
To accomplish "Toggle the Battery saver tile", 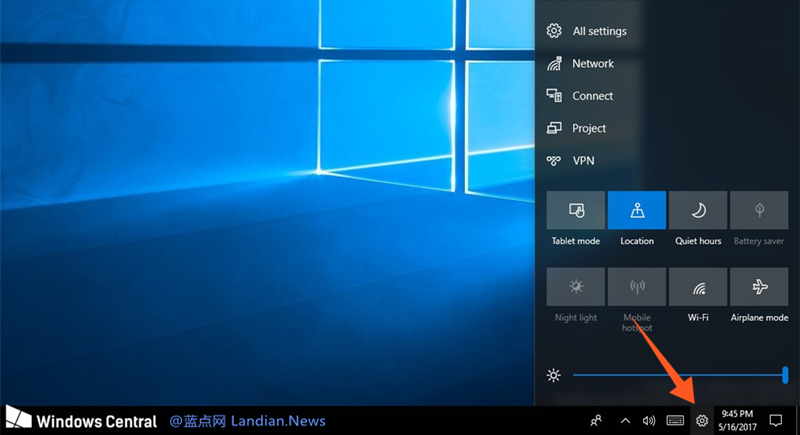I will pos(759,210).
